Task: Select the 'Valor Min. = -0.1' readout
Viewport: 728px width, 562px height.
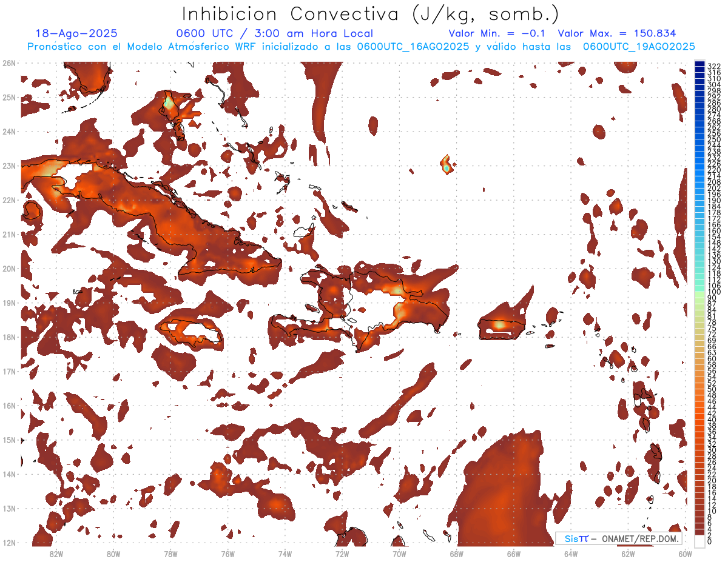Action: click(x=497, y=34)
